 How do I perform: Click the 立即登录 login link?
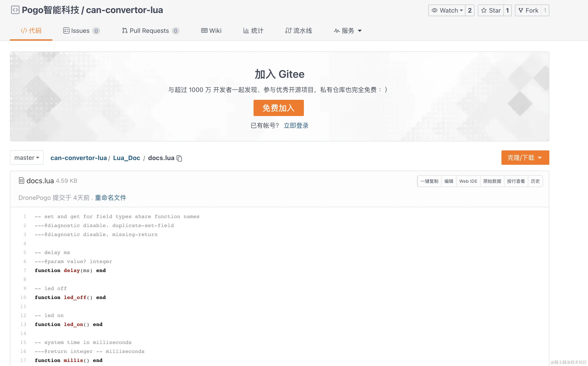click(296, 125)
